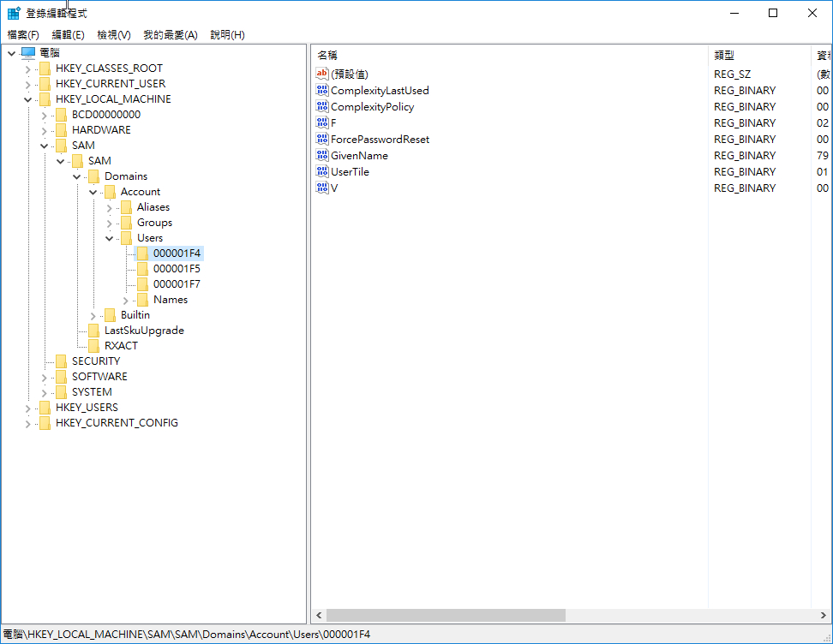Click the binary icon beside ComplexityLastUsed
Viewport: 833px width, 644px height.
tap(322, 90)
